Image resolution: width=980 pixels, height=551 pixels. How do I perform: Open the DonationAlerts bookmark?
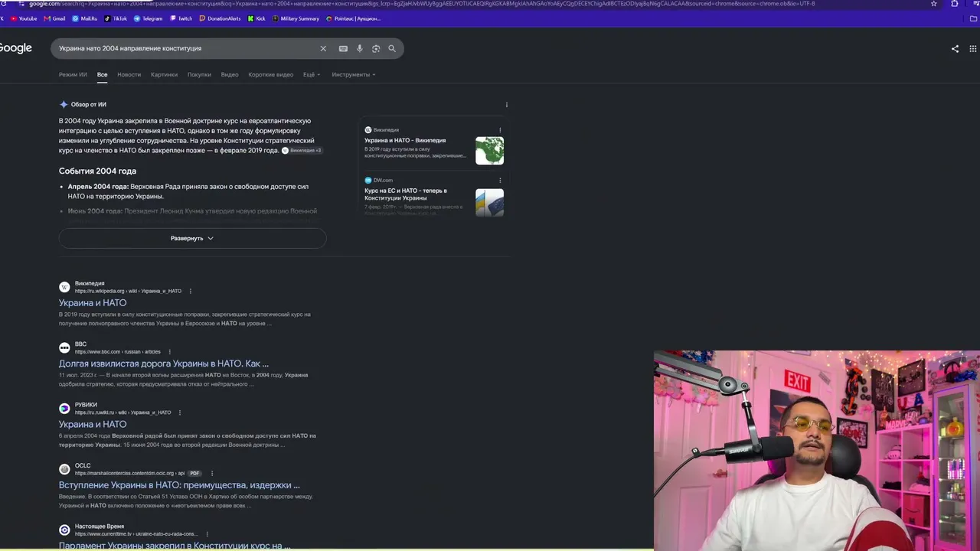[221, 18]
